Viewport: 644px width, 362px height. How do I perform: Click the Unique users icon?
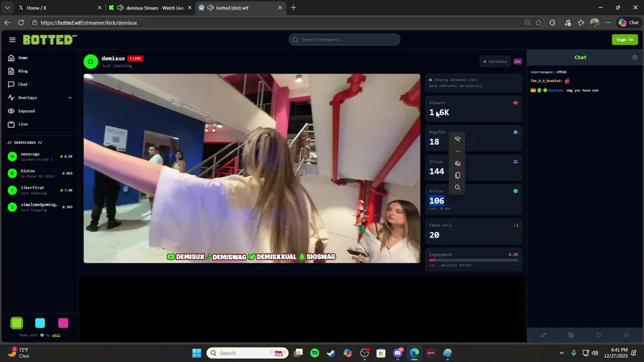515,161
